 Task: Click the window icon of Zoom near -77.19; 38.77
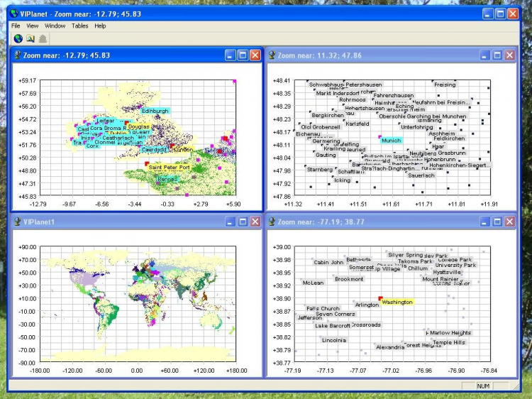tap(272, 222)
